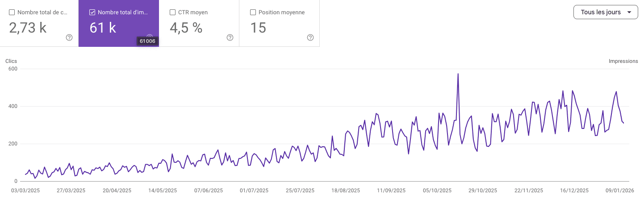
Task: Open the help icon for Position moyenne
Action: tap(310, 37)
